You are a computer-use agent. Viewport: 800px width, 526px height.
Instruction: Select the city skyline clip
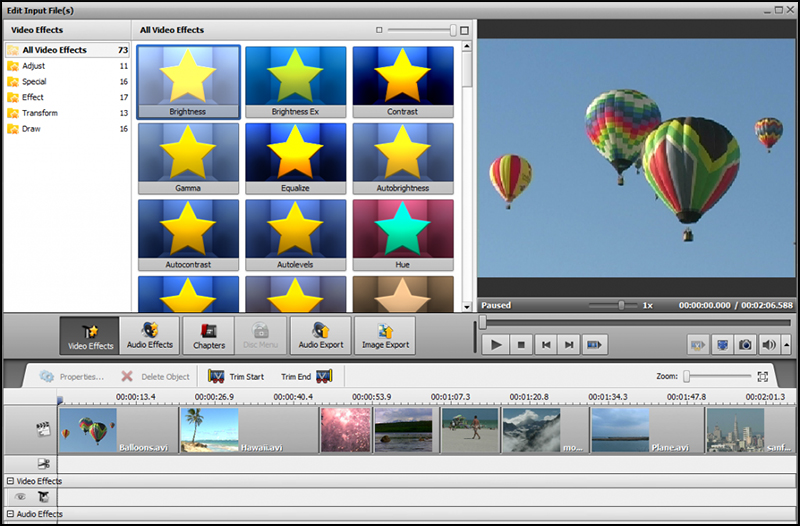tap(750, 430)
